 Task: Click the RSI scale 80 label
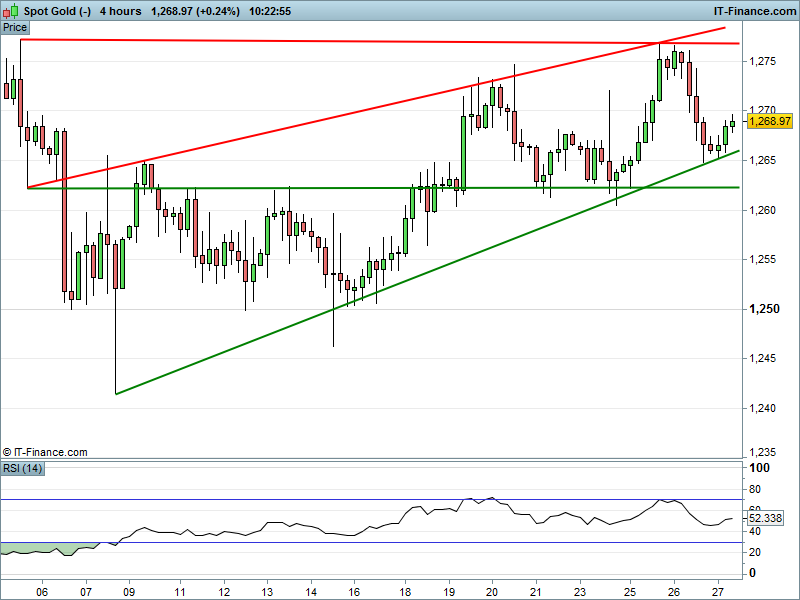[x=755, y=489]
